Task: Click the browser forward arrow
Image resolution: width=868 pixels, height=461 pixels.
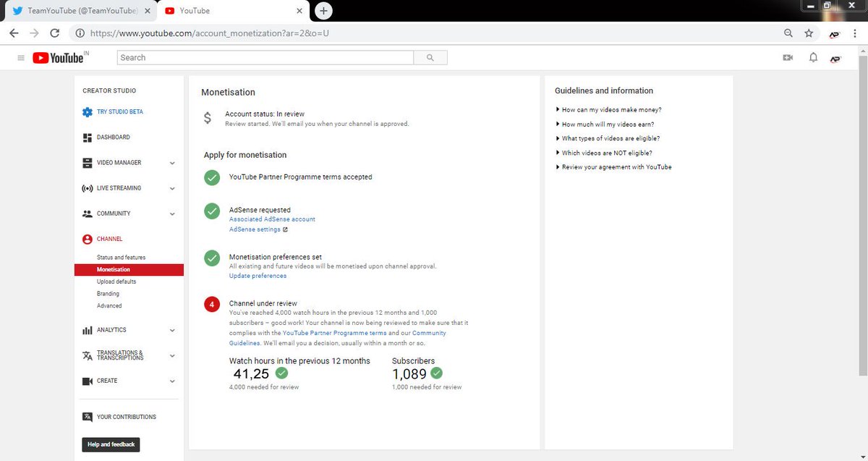Action: click(34, 33)
